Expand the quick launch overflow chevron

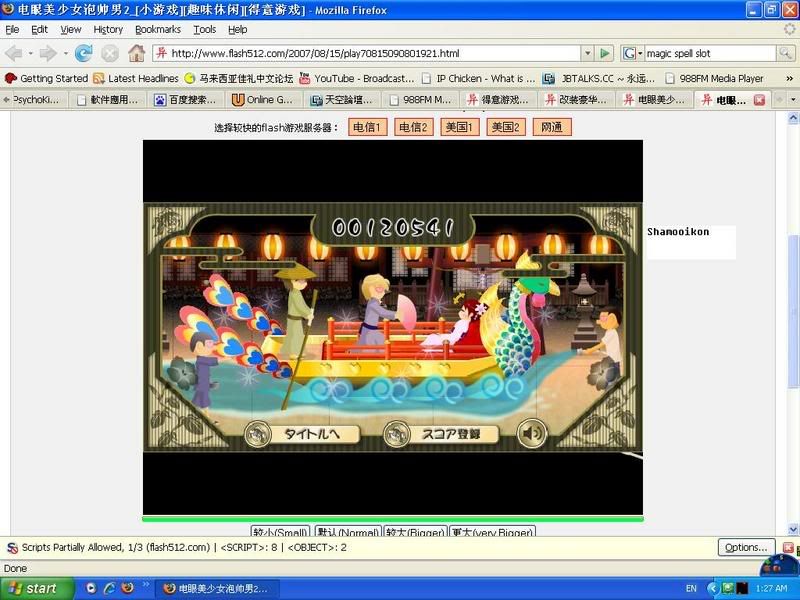pos(146,584)
